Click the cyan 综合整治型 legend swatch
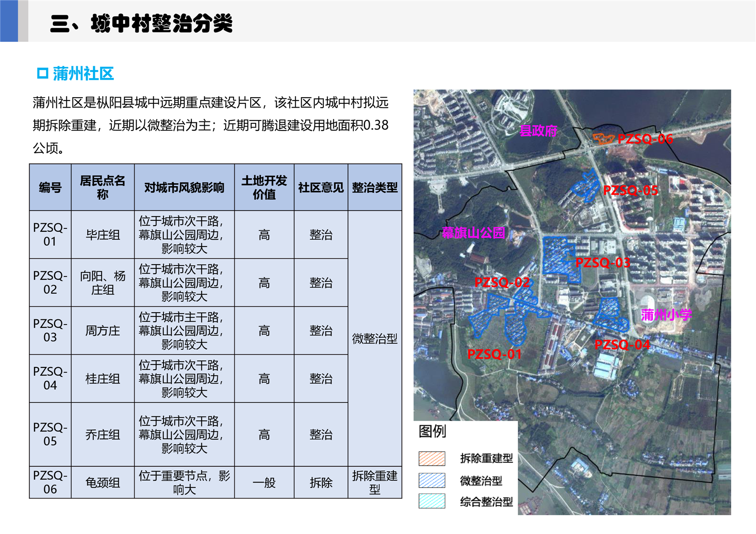Screen dimensions: 756x534 tap(432, 501)
